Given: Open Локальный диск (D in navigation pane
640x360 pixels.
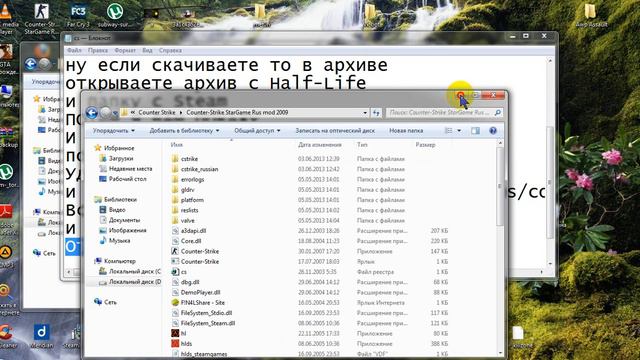Looking at the screenshot, I should click(x=130, y=282).
